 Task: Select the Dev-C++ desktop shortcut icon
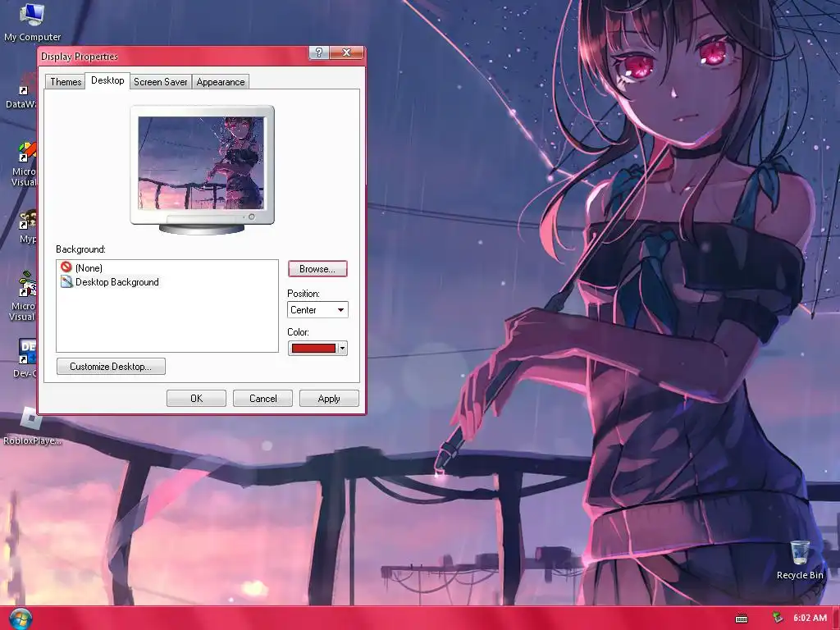point(27,351)
